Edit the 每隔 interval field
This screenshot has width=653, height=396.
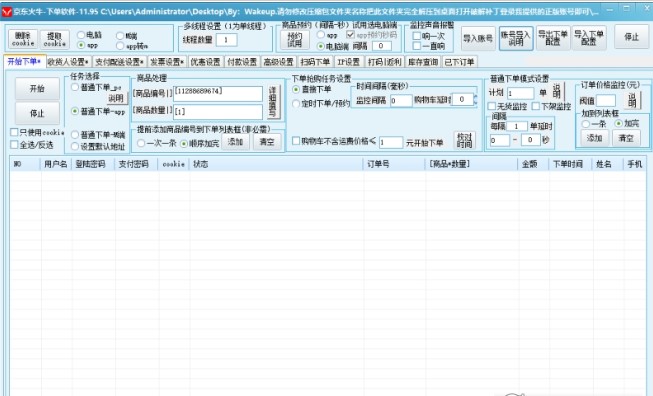tap(517, 126)
